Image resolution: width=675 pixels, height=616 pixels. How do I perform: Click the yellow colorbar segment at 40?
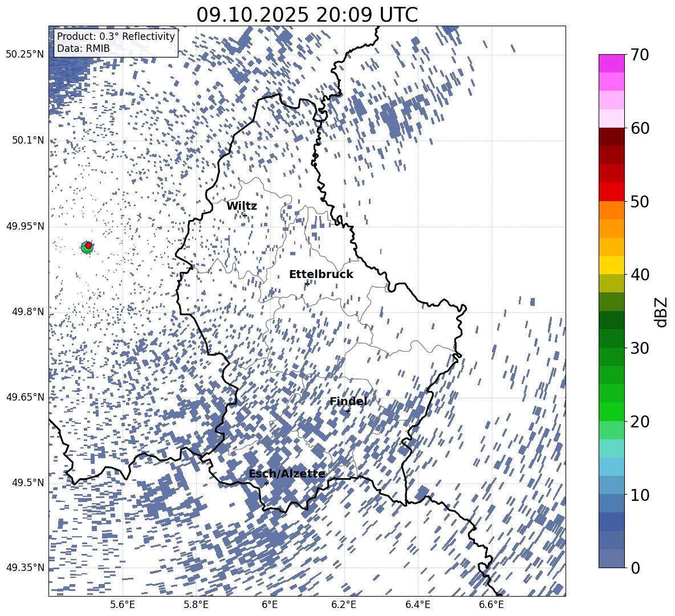[x=611, y=265]
